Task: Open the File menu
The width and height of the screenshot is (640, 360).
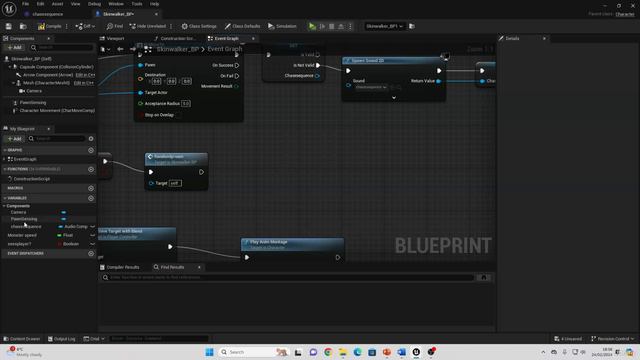Action: pos(25,4)
